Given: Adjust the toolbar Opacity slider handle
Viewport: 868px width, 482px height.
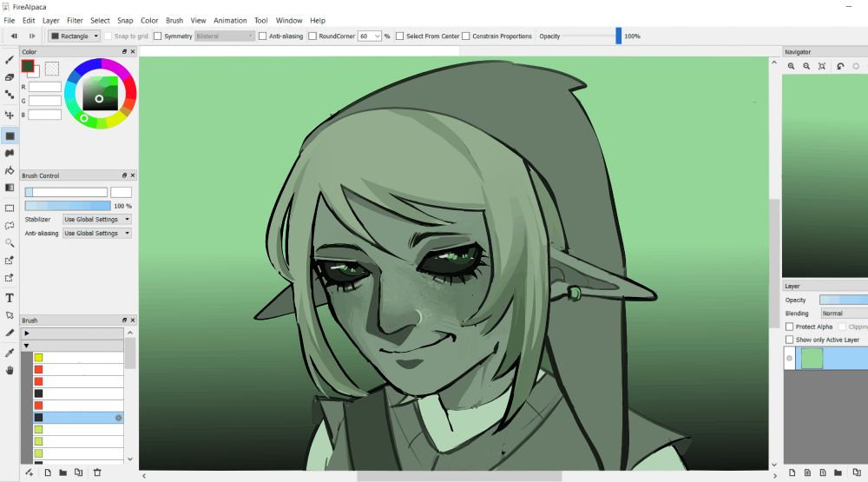Looking at the screenshot, I should pyautogui.click(x=618, y=36).
